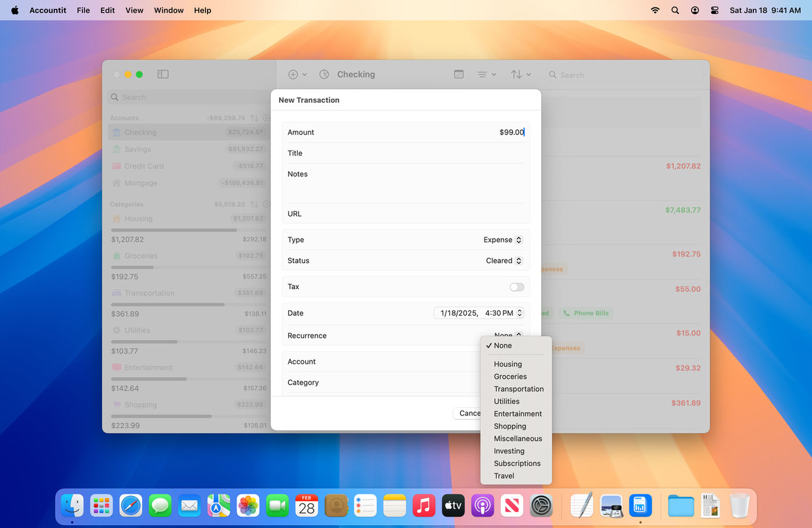Select the Utilities category in sidebar
Screen dimensions: 812x528
[x=188, y=330]
